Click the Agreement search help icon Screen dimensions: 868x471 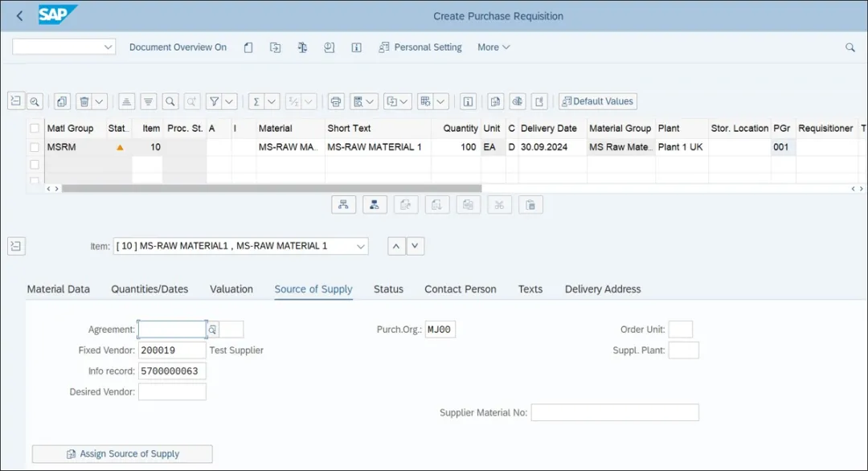click(x=212, y=330)
